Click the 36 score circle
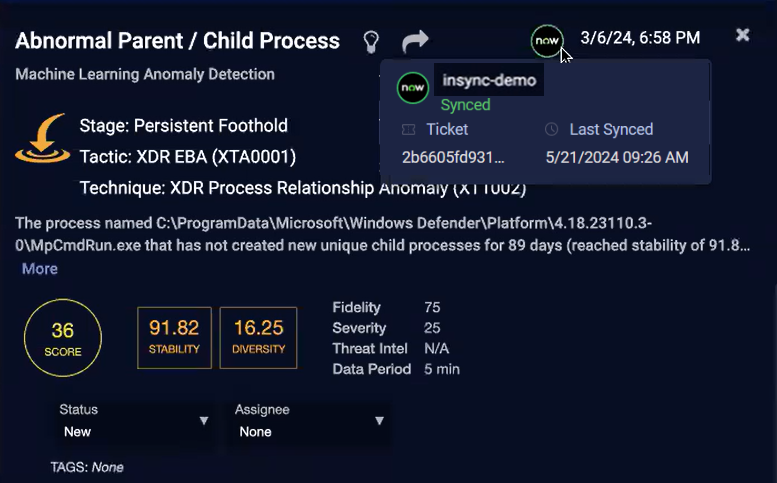 click(63, 340)
